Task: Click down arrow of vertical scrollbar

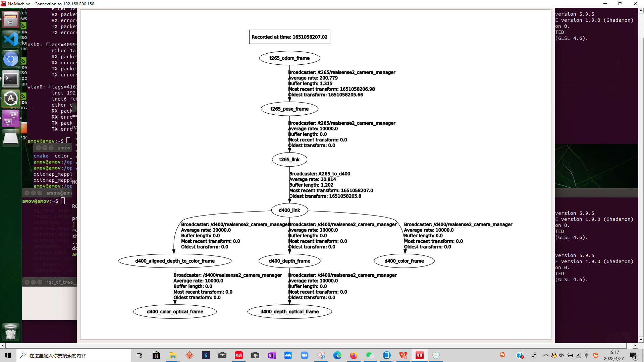Action: point(641,340)
